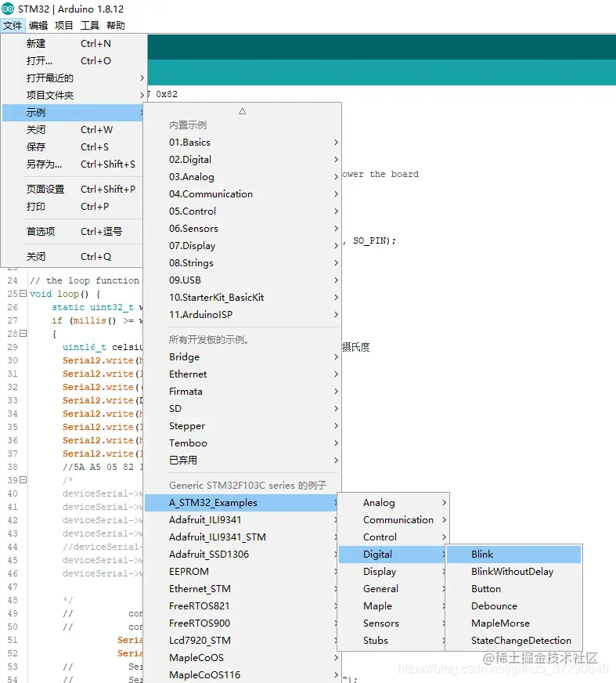Open Lcd7920_STM examples

(242, 641)
